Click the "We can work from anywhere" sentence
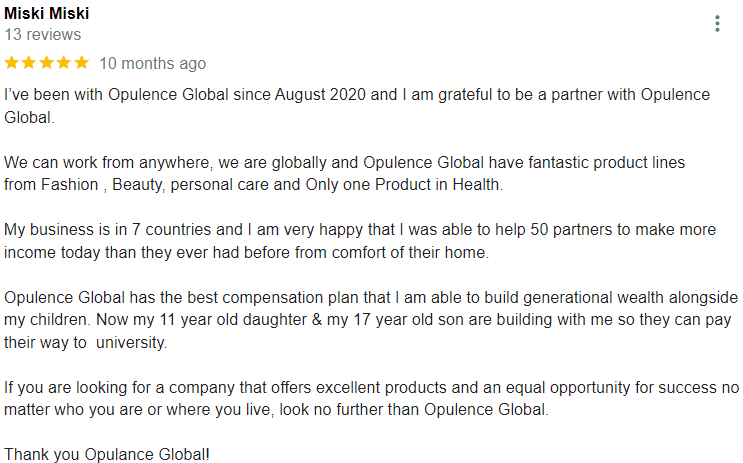This screenshot has height=463, width=743. (x=344, y=173)
